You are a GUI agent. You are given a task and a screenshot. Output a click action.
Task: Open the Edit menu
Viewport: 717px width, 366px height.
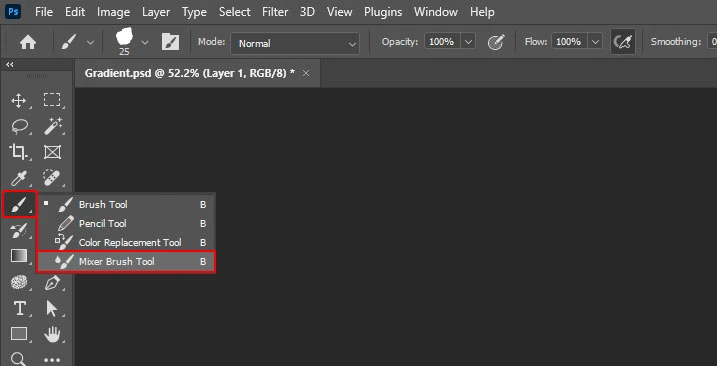click(75, 12)
